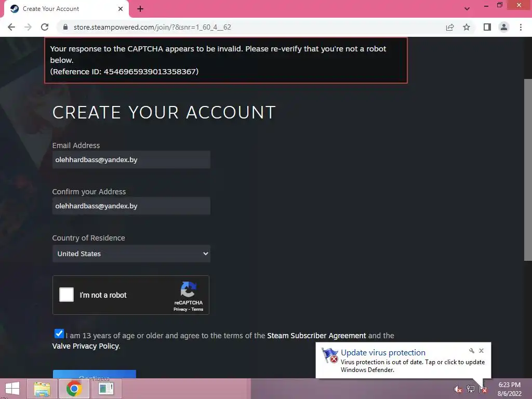Screen dimensions: 532x399
Task: Select the Reference ID text
Action: (124, 72)
